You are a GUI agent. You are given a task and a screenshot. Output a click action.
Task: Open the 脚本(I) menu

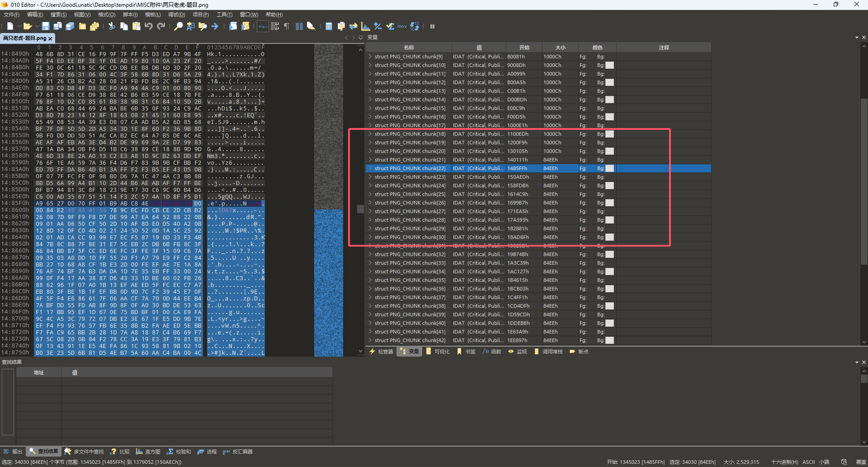click(x=130, y=14)
